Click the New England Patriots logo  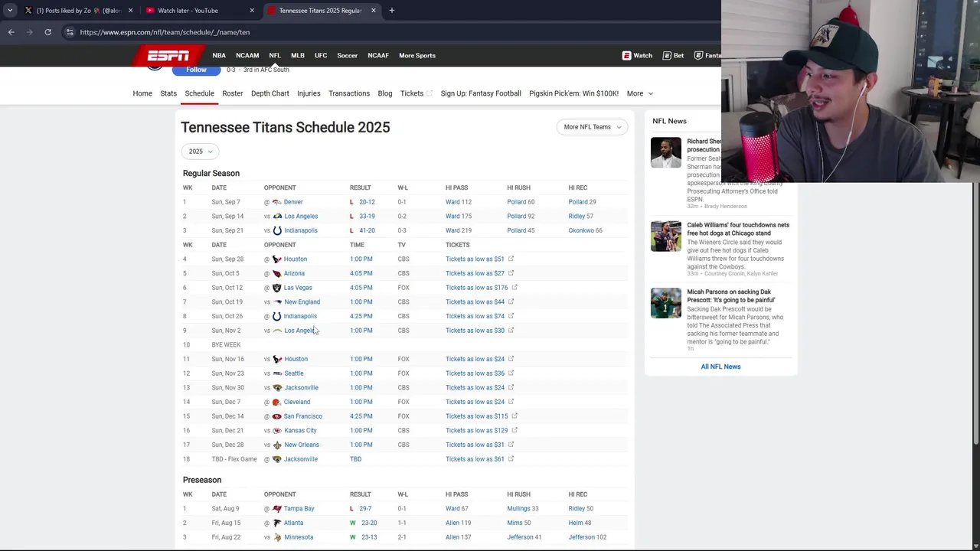tap(277, 302)
